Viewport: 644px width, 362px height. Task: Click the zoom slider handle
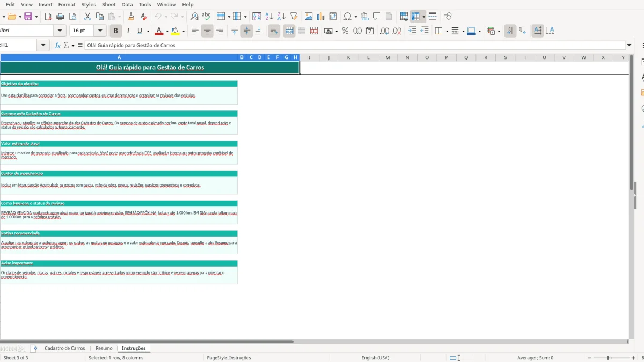(x=608, y=358)
